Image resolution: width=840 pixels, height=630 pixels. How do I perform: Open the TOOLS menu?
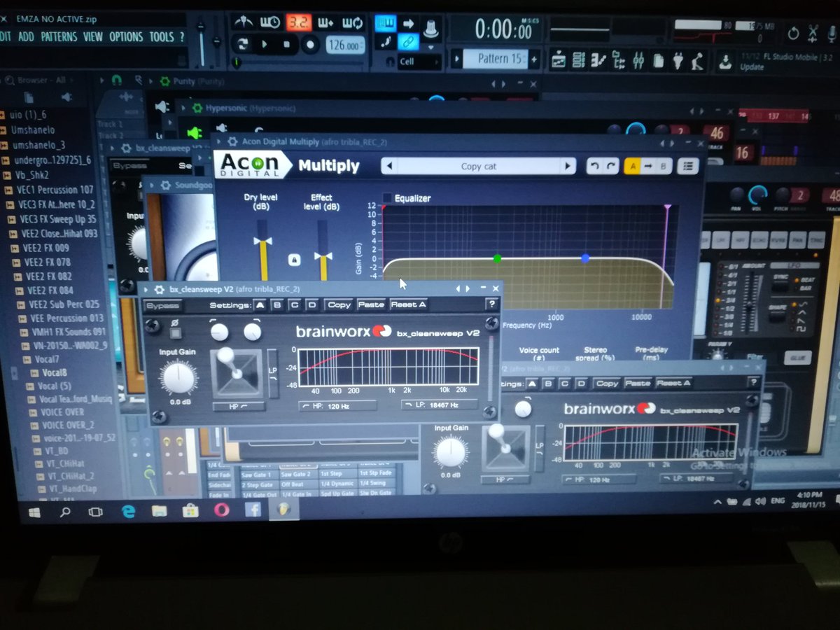[x=161, y=36]
